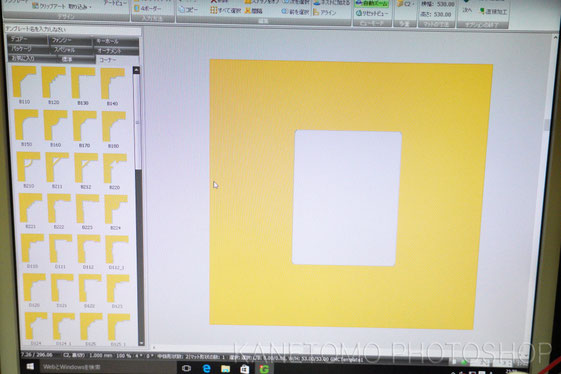This screenshot has width=561, height=374.
Task: Click the Windows Start button
Action: coord(30,366)
